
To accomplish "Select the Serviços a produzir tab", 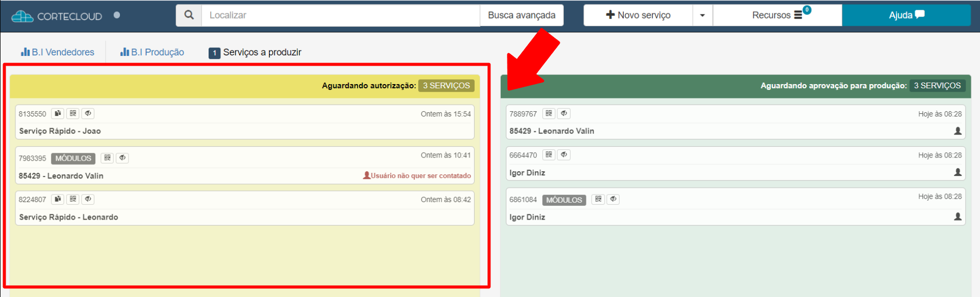I will [x=255, y=52].
